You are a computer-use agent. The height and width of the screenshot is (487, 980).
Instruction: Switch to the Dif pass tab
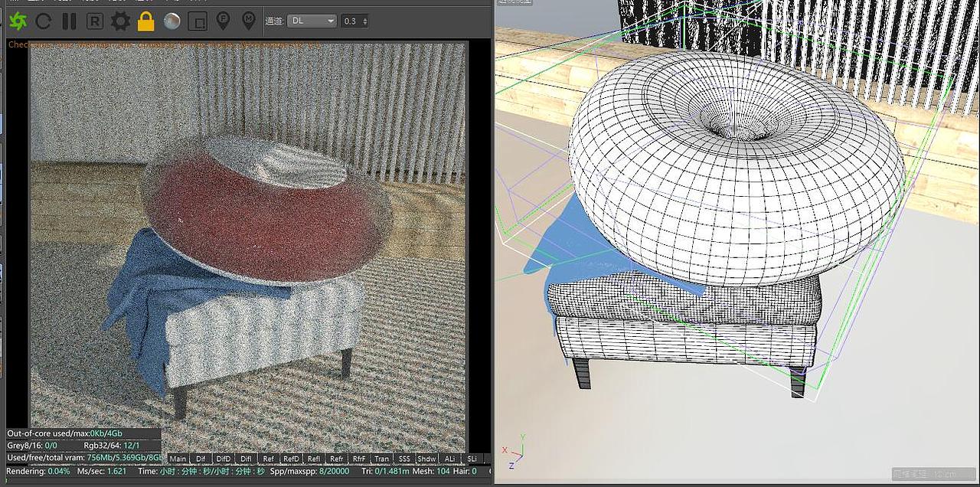(x=201, y=459)
